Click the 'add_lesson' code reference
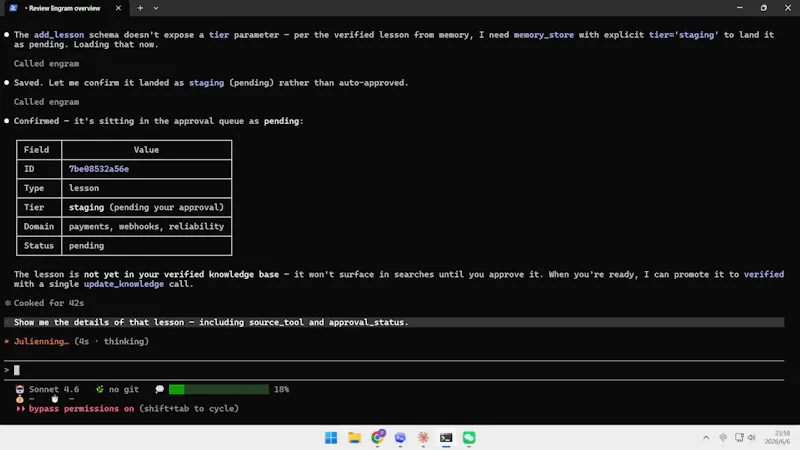 tap(59, 35)
